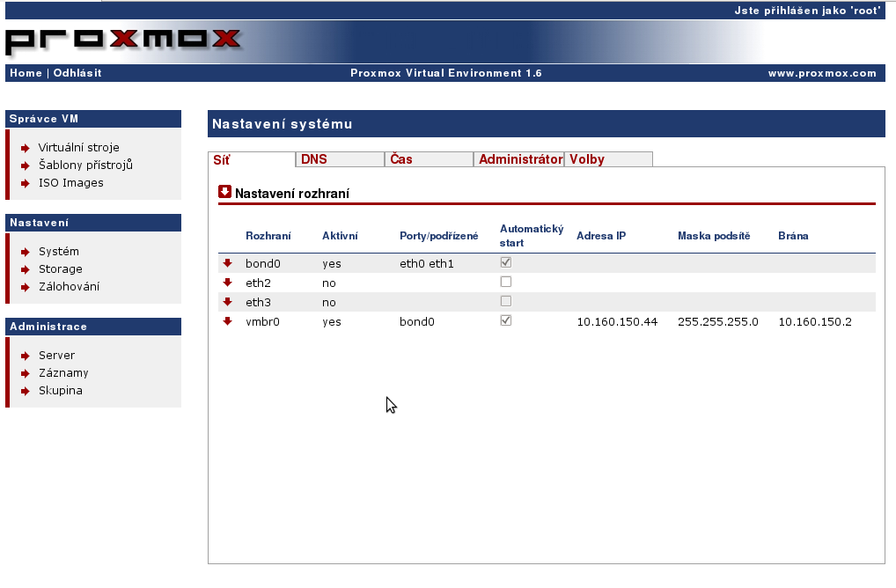Click the red arrow icon beside Server
896x588 pixels.
(26, 356)
